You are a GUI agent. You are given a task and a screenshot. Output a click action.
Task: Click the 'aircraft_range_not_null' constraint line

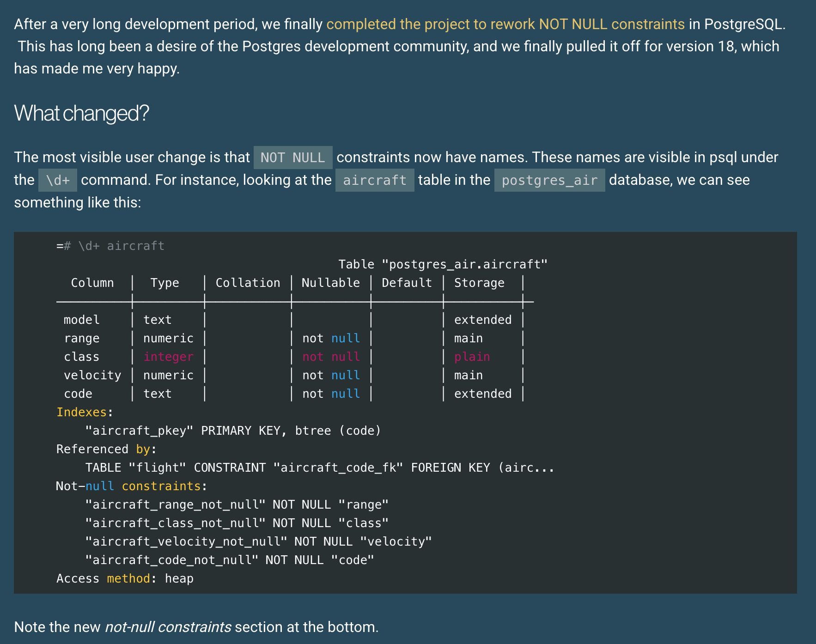coord(237,504)
